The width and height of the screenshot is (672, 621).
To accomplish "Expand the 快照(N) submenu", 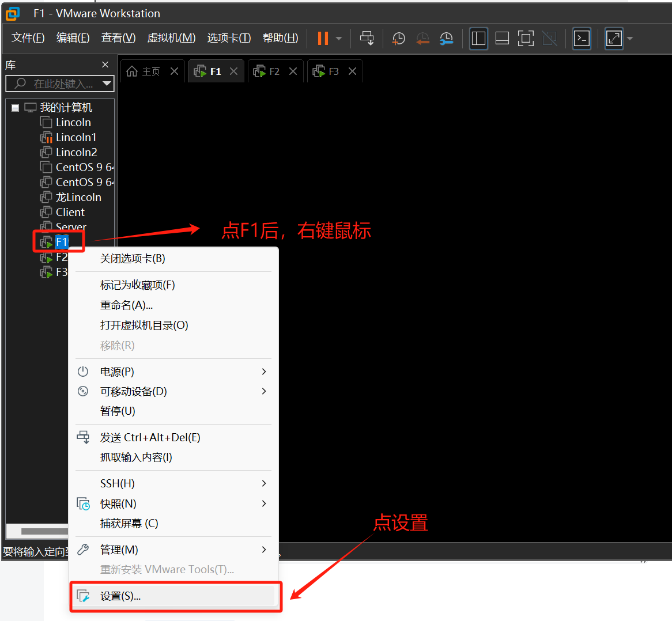I will point(173,503).
